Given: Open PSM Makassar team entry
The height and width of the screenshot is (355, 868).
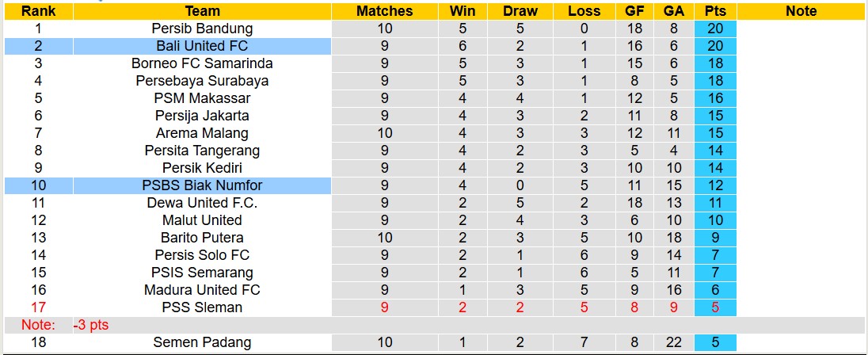Looking at the screenshot, I should (202, 98).
